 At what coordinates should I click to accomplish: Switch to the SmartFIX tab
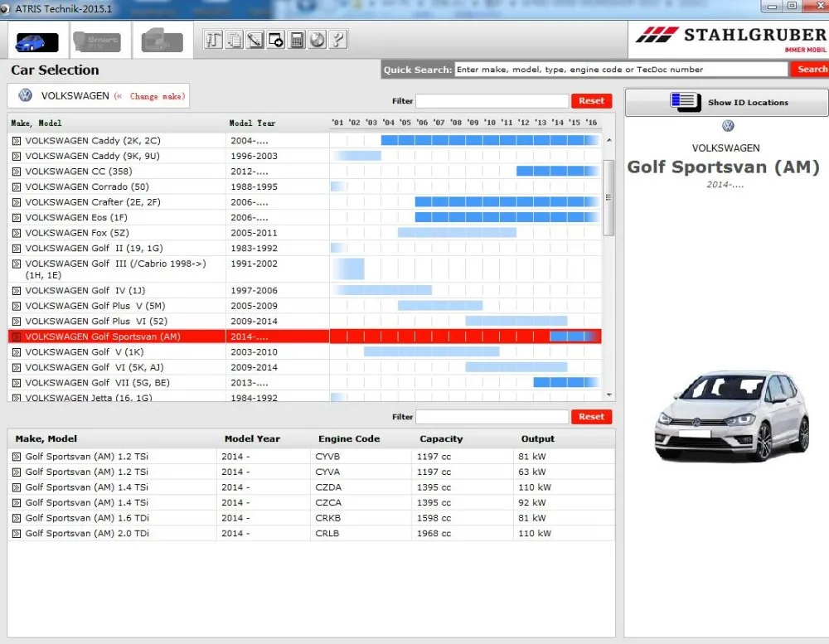tap(97, 41)
